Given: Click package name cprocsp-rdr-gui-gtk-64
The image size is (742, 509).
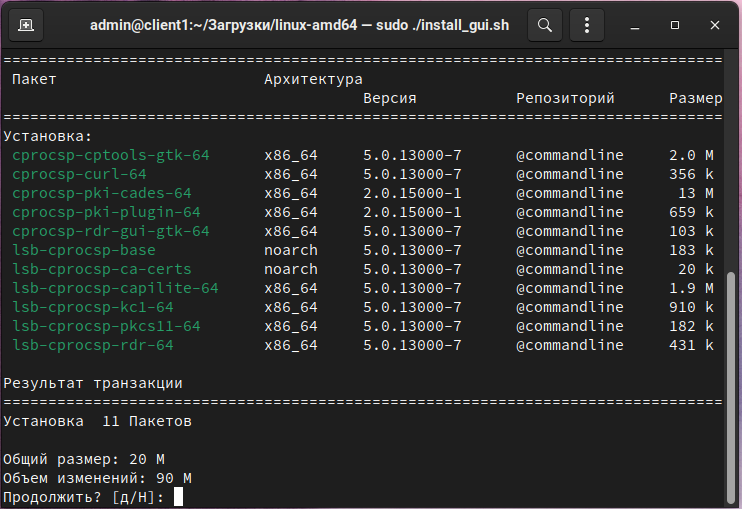Looking at the screenshot, I should 111,231.
